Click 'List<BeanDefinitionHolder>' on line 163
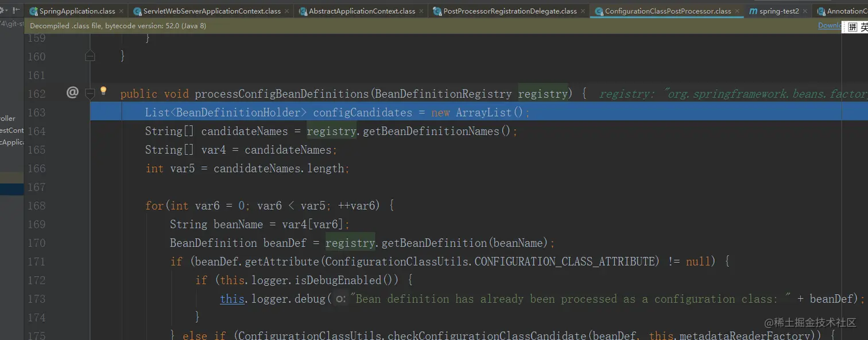868x340 pixels. [226, 112]
